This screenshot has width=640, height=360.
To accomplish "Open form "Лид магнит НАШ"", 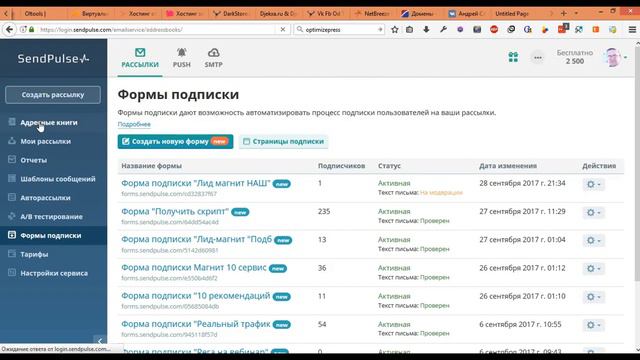I will 196,183.
